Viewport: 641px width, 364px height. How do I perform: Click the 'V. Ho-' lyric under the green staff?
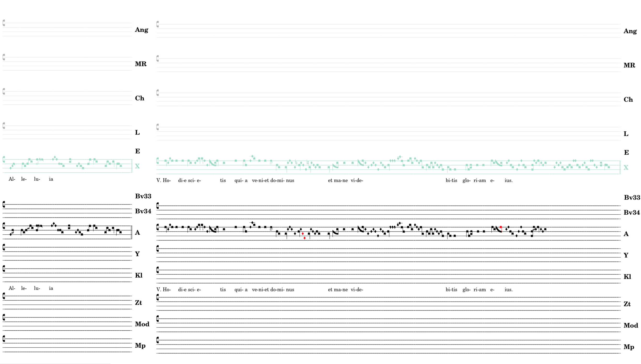pyautogui.click(x=163, y=180)
